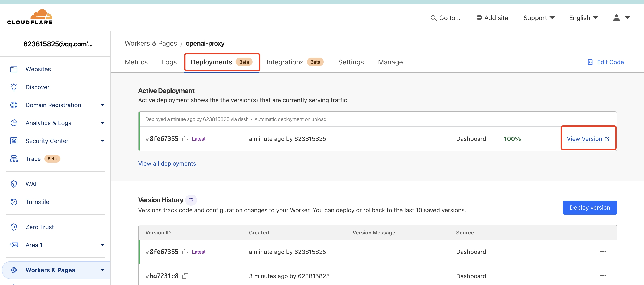The image size is (644, 285).
Task: Expand Domain Registration submenu arrow
Action: pyautogui.click(x=103, y=105)
